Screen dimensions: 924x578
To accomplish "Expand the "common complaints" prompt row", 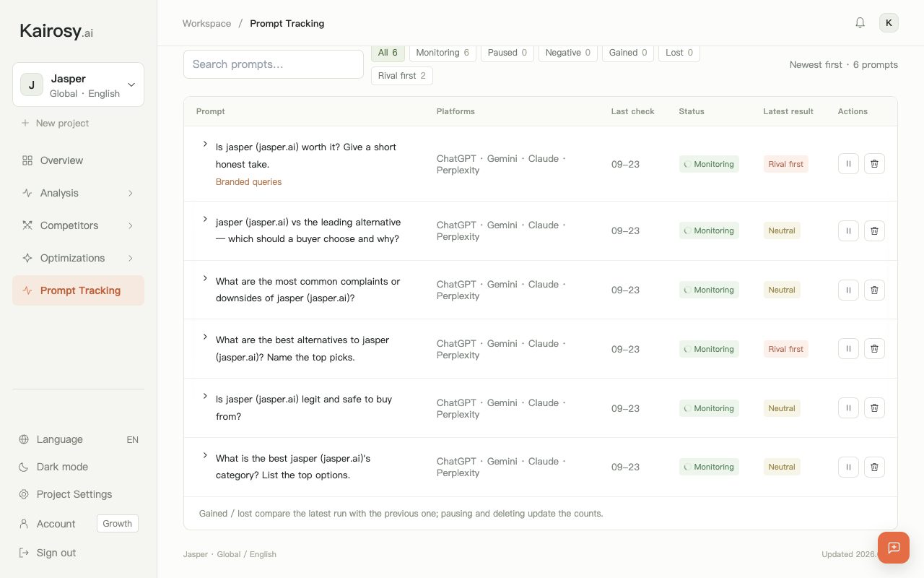I will click(205, 278).
